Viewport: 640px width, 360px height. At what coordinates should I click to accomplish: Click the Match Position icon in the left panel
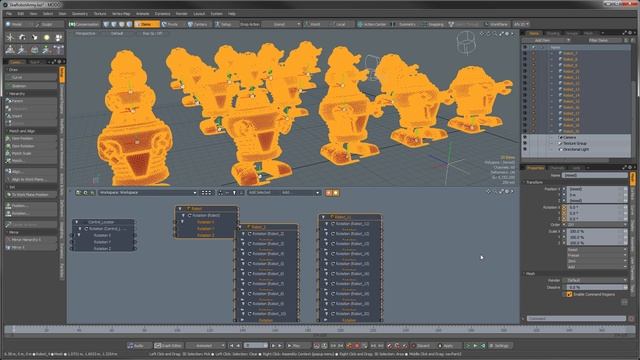point(8,139)
